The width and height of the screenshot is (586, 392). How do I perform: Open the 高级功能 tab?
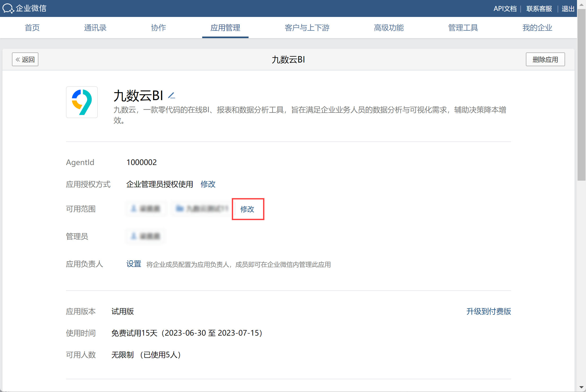(x=389, y=28)
